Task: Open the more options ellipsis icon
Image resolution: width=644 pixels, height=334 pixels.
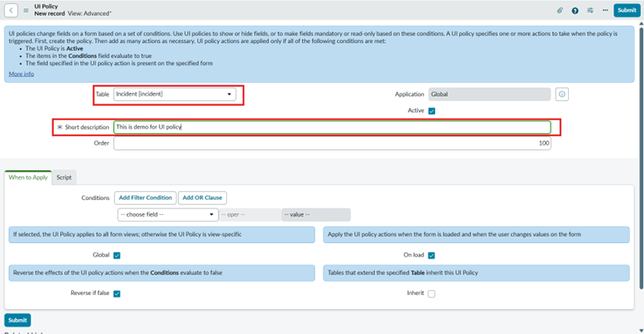Action: [605, 11]
